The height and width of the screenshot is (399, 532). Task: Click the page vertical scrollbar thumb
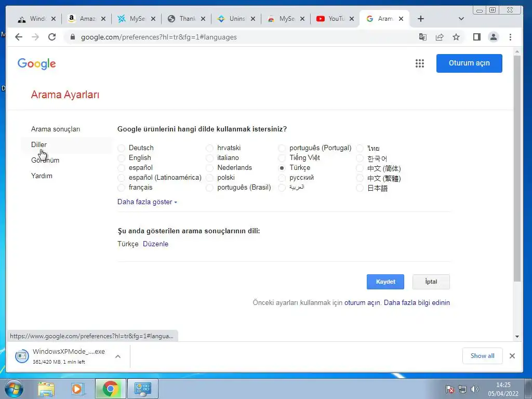tap(517, 169)
